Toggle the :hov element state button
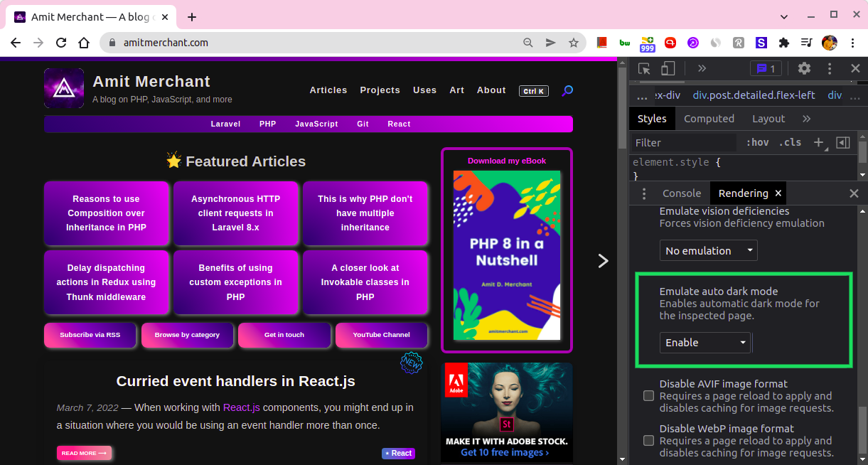 pyautogui.click(x=757, y=142)
